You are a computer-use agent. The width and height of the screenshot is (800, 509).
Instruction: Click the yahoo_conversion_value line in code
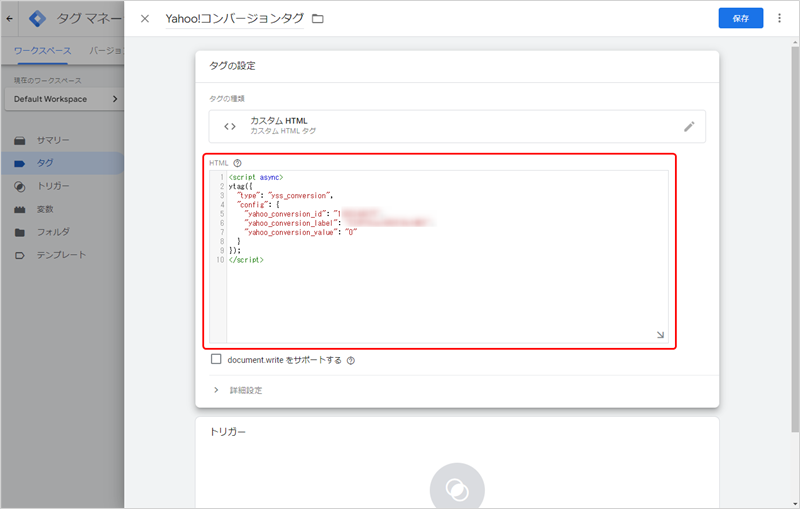pos(301,233)
